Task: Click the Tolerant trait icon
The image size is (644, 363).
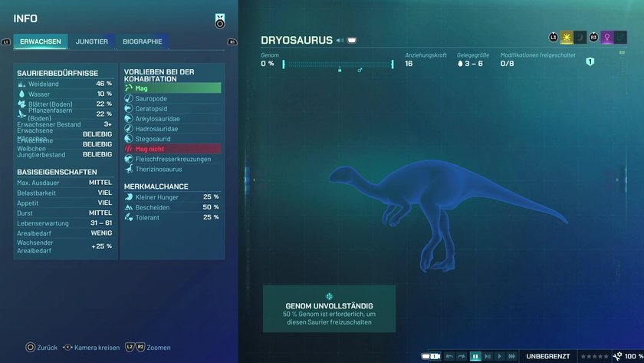Action: (x=129, y=217)
